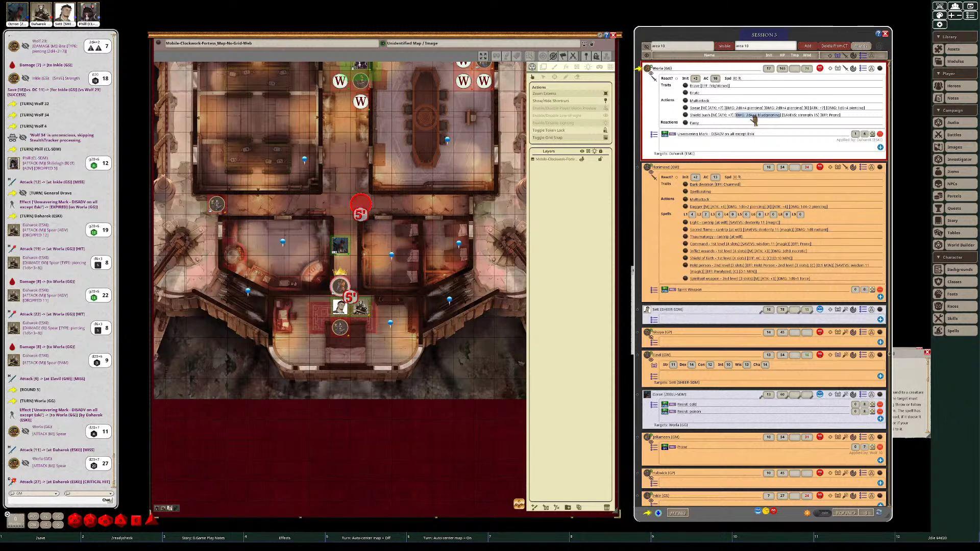The width and height of the screenshot is (980, 551).
Task: Open the Quests icon under Campaign
Action: coord(939,208)
